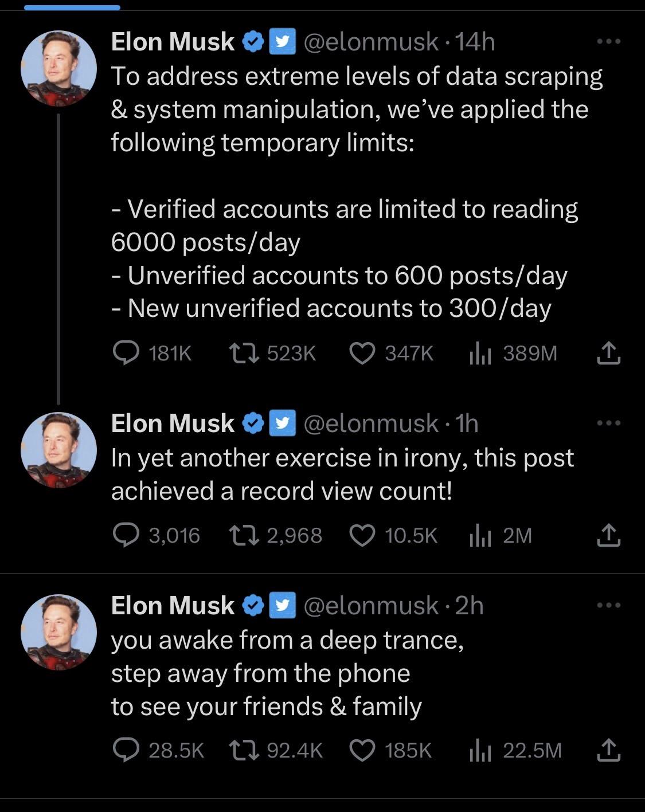
Task: Retweet the exercise in irony post
Action: 244,535
